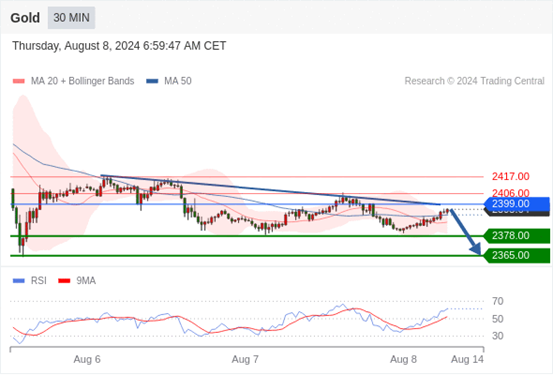Click the Gold instrument title
Image resolution: width=553 pixels, height=375 pixels.
pos(25,18)
